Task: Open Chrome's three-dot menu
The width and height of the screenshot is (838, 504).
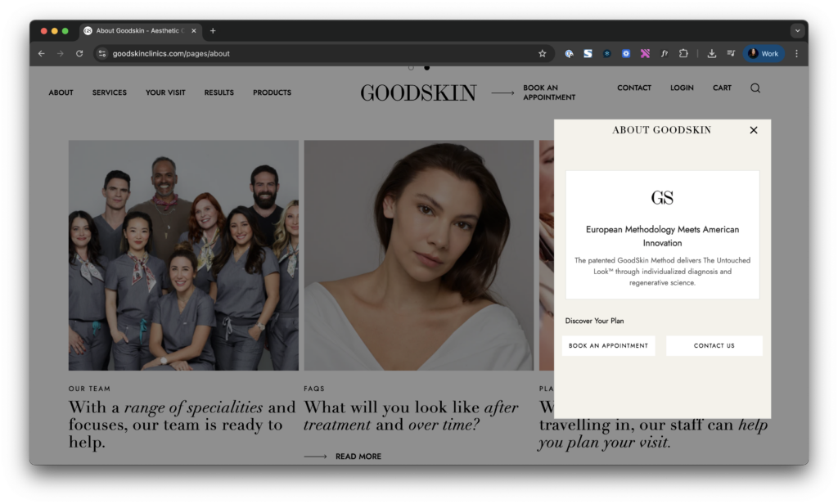Action: click(796, 52)
